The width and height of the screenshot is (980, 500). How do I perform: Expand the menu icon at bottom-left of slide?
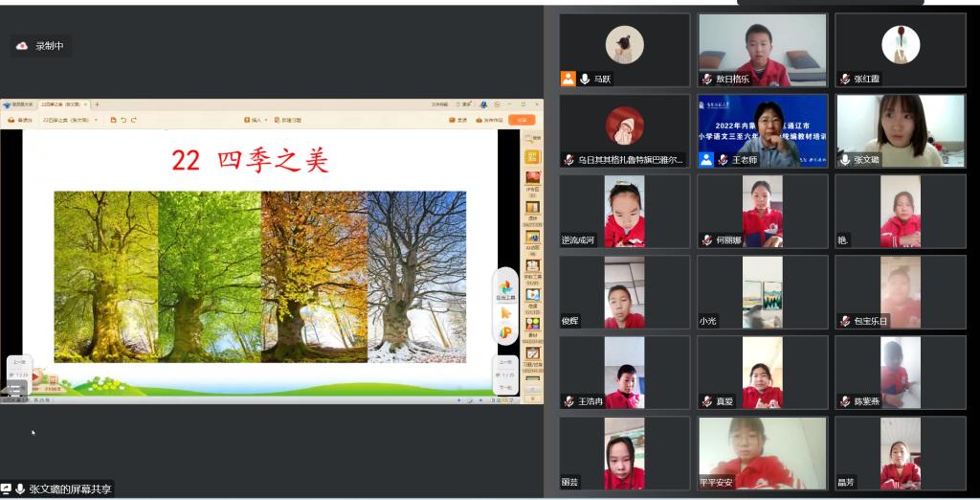pyautogui.click(x=14, y=389)
